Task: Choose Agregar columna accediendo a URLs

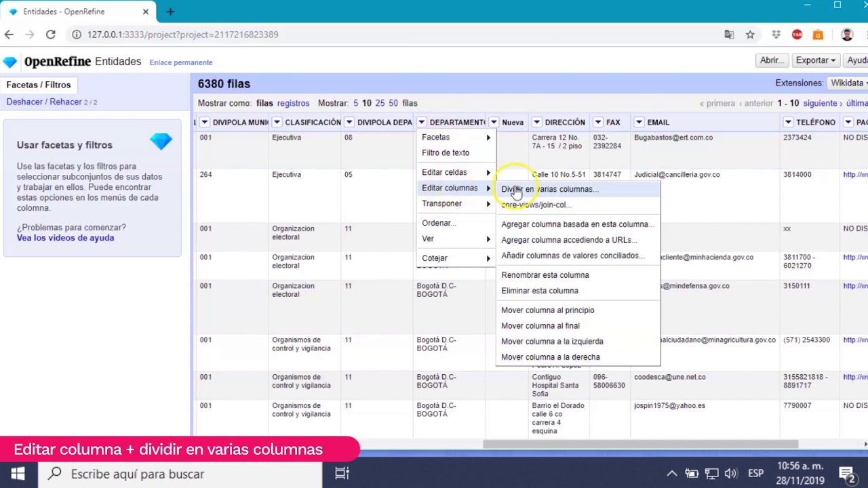Action: [x=578, y=240]
